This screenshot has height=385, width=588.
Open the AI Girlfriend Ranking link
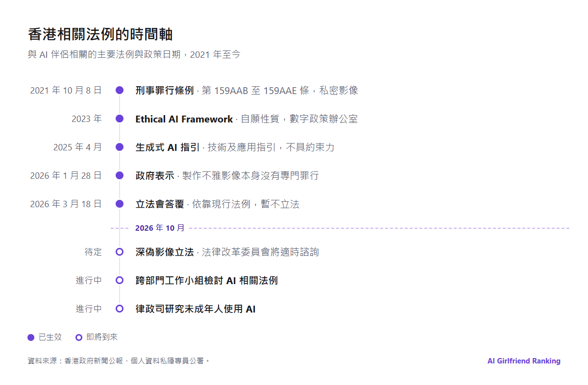524,361
